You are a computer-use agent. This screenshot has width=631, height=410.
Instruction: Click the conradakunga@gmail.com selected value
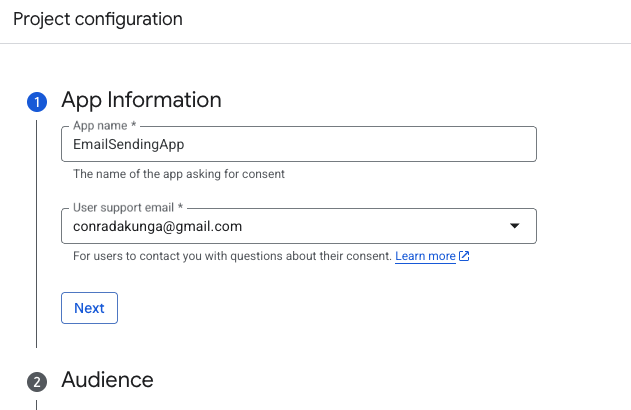(x=158, y=227)
